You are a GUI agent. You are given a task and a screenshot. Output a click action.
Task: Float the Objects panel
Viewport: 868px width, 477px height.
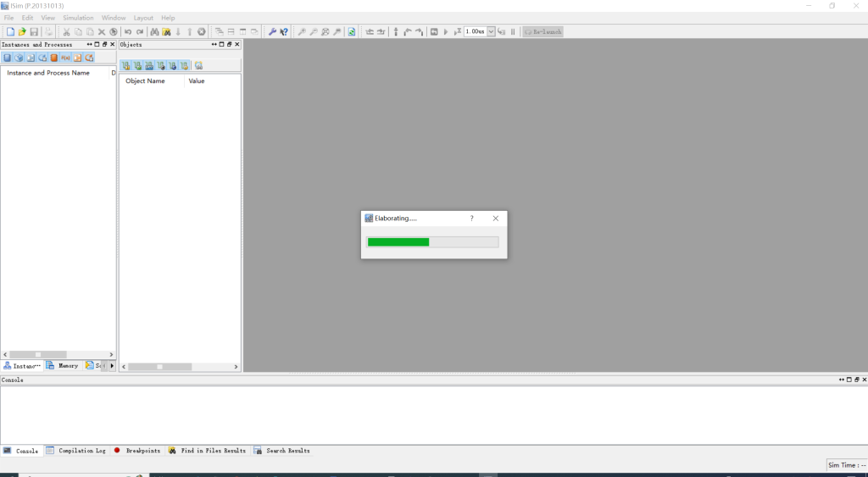coord(229,45)
